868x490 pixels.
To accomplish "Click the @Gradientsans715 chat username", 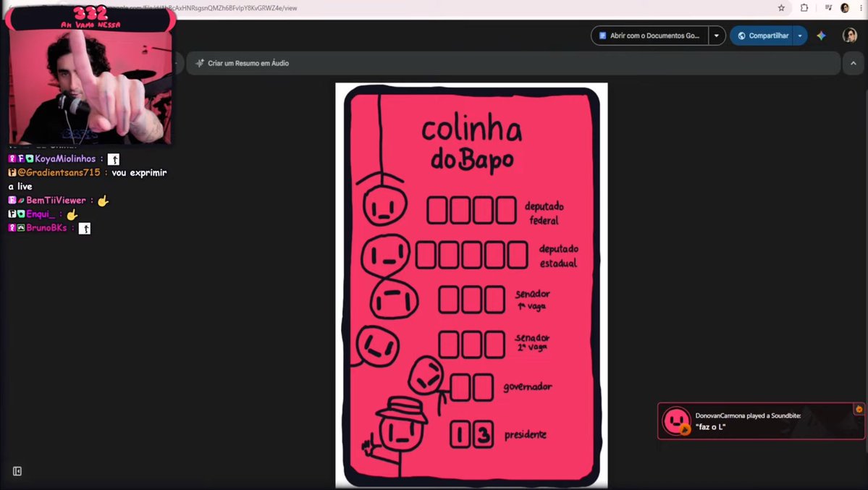I will (x=59, y=172).
